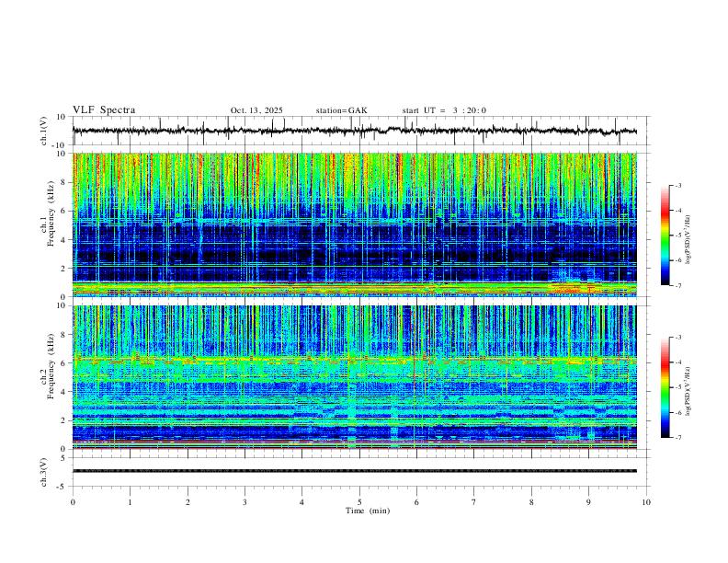Screen dimensions: 728x563
Task: Click the "start UT = 3 :20: 0" label
Action: point(444,110)
